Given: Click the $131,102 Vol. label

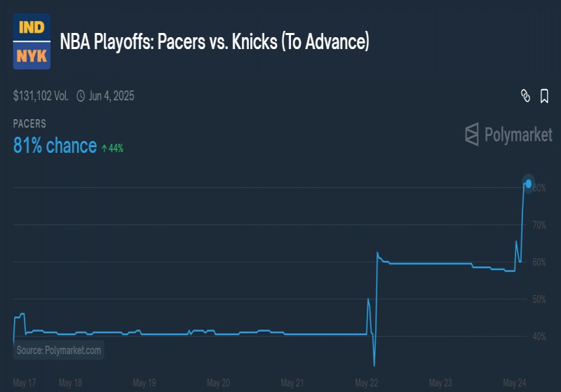Looking at the screenshot, I should [x=41, y=96].
